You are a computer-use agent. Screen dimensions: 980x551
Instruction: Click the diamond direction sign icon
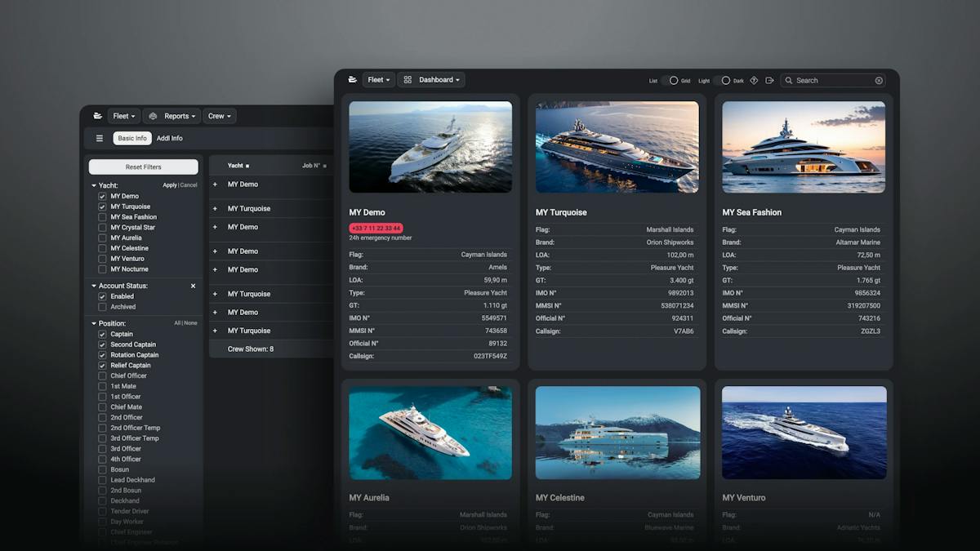tap(754, 81)
